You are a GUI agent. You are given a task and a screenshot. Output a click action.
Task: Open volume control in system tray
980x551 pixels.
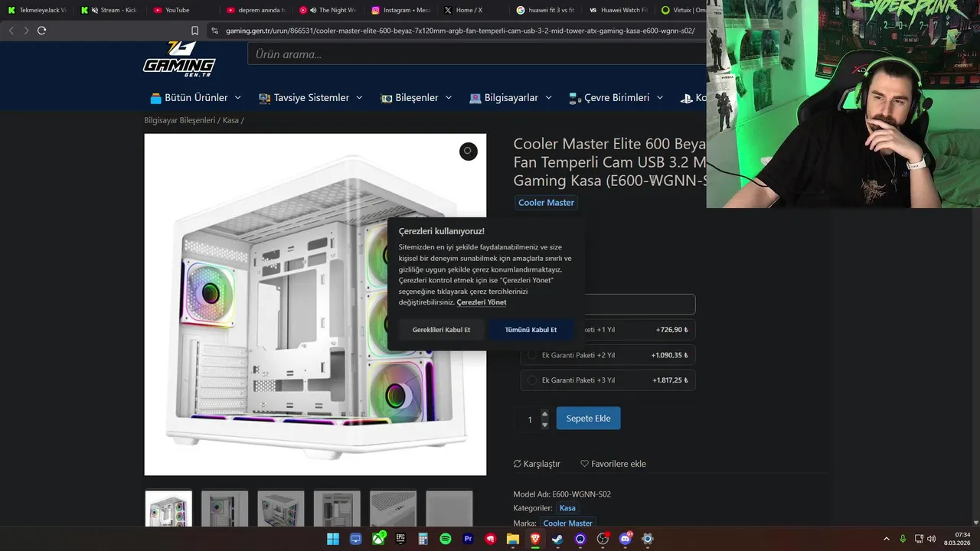pos(932,539)
